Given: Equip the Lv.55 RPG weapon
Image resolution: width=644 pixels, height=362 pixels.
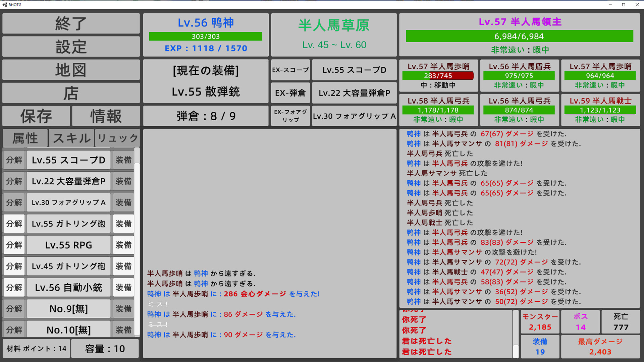Looking at the screenshot, I should (x=123, y=245).
